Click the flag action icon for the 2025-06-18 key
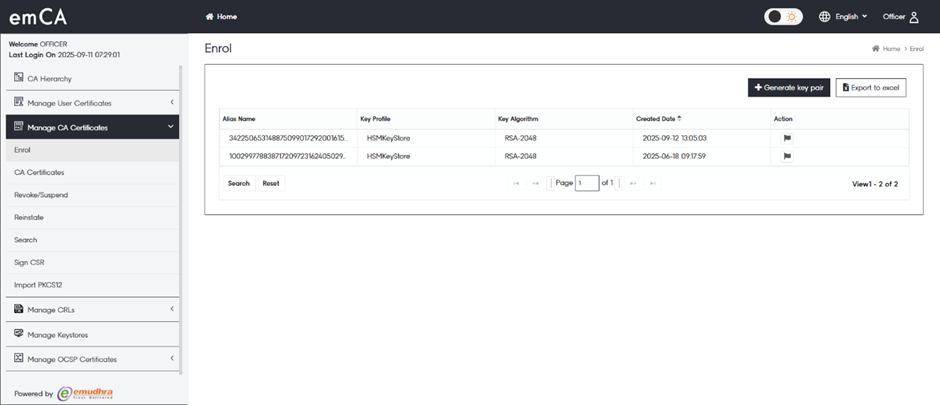The height and width of the screenshot is (405, 940). tap(787, 157)
